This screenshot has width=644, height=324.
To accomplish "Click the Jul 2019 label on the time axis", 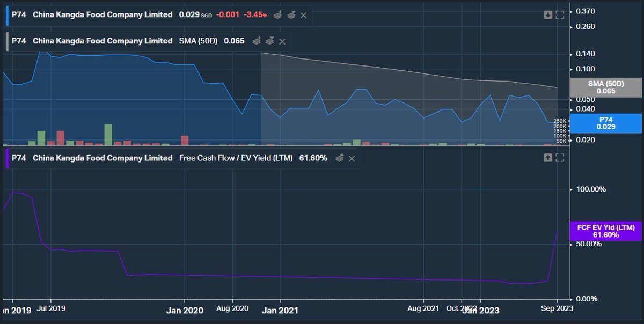I will pyautogui.click(x=50, y=310).
